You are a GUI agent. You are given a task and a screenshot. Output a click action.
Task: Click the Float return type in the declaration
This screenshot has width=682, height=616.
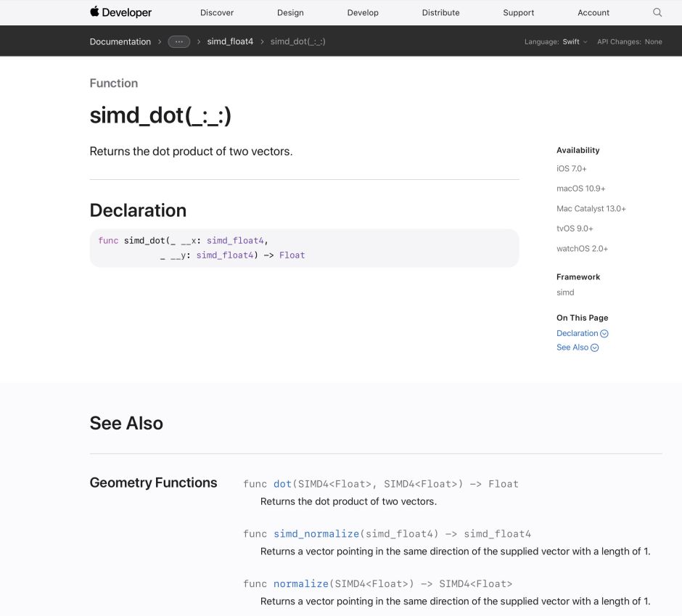tap(292, 255)
